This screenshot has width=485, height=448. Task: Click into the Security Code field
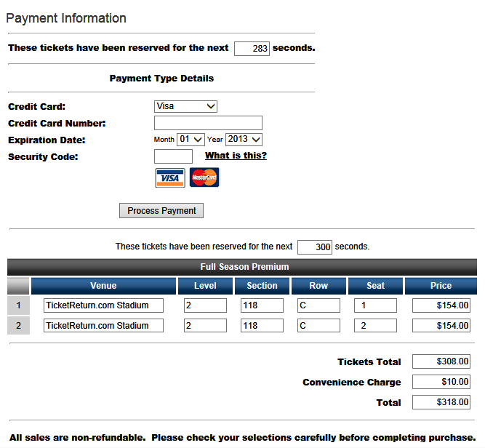[173, 156]
